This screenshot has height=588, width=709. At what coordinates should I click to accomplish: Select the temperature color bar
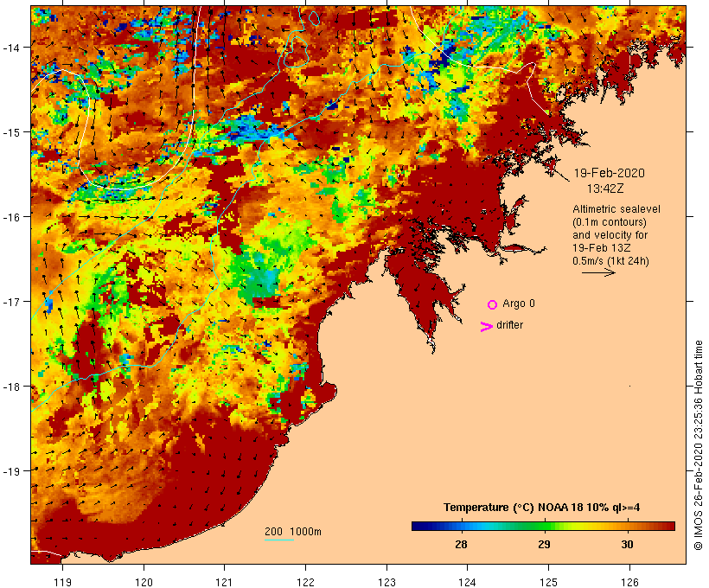tap(543, 526)
